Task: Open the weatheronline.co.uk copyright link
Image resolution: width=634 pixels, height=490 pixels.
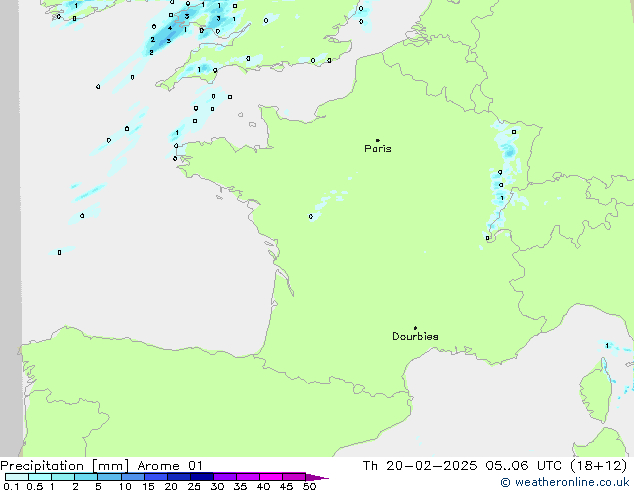Action: 565,482
